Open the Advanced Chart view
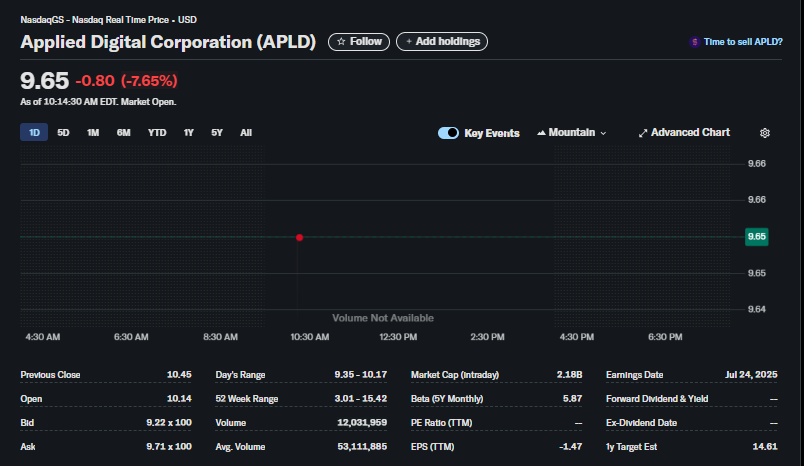 (x=684, y=132)
